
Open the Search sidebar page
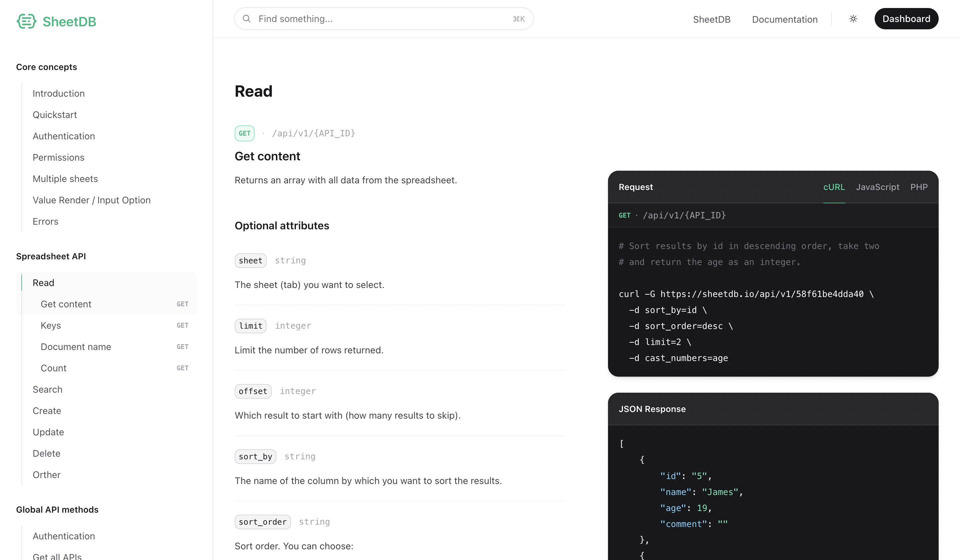(47, 389)
